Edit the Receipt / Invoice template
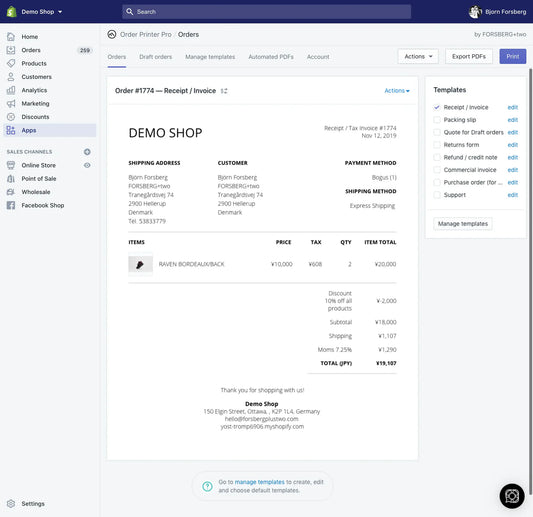This screenshot has width=533, height=517. (x=513, y=107)
